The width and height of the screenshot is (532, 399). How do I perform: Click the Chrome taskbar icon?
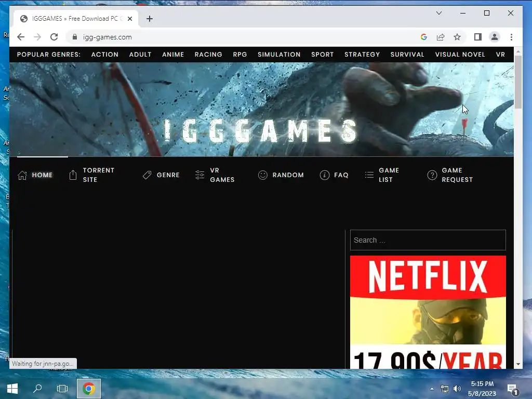click(88, 389)
